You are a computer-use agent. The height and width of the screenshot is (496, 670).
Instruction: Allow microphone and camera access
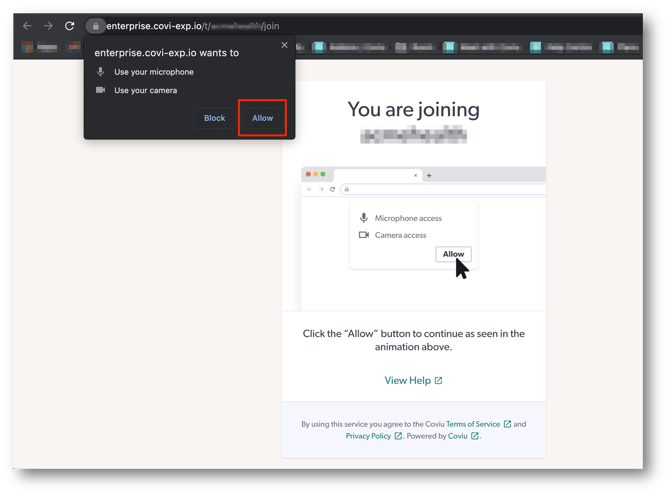click(x=262, y=118)
